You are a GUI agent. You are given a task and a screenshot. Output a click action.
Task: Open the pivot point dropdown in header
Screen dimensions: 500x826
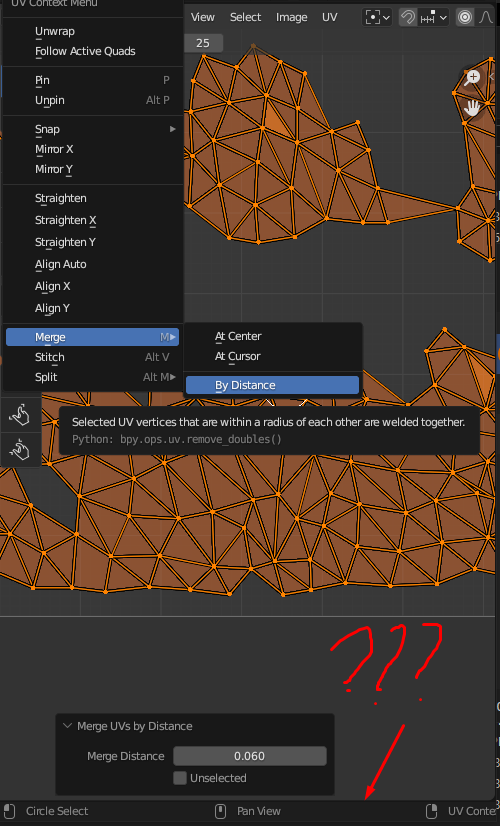pyautogui.click(x=378, y=17)
